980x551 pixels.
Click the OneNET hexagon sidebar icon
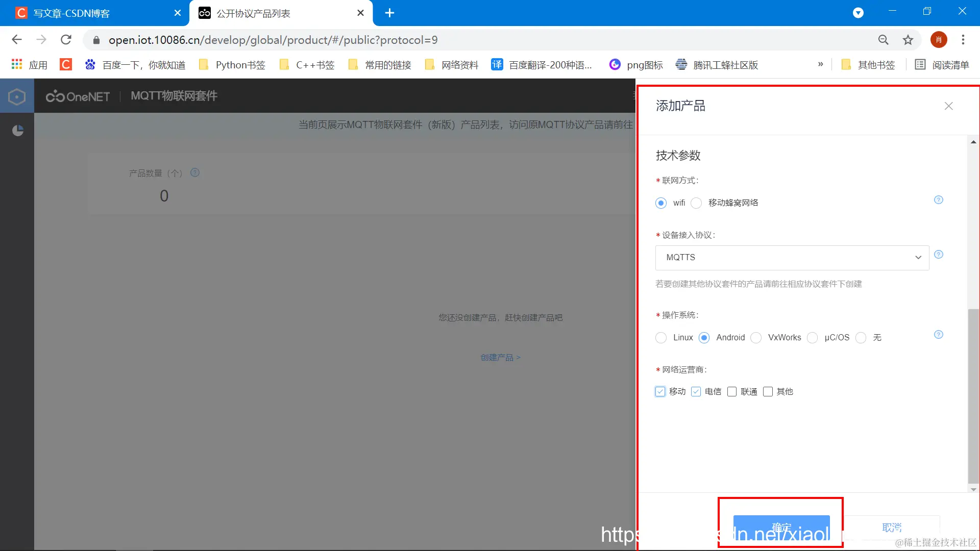[x=17, y=96]
